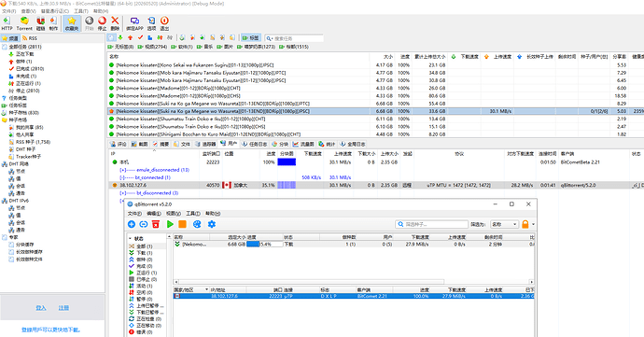Open the 帮助(H) menu in qBittorrent
The image size is (644, 337).
[213, 213]
